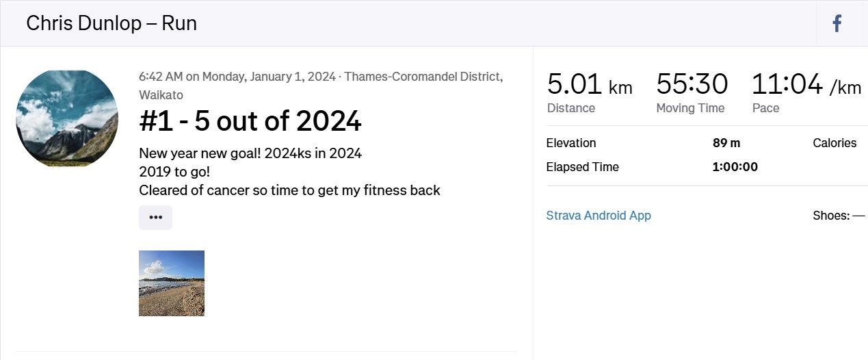The height and width of the screenshot is (360, 868).
Task: Click the 11:04 /km Pace stat
Action: pos(806,92)
